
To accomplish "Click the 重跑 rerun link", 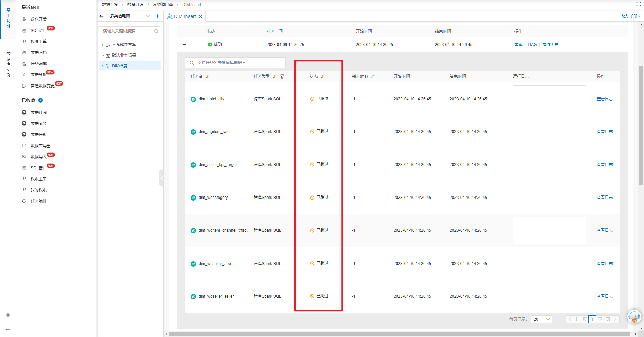I will (518, 45).
